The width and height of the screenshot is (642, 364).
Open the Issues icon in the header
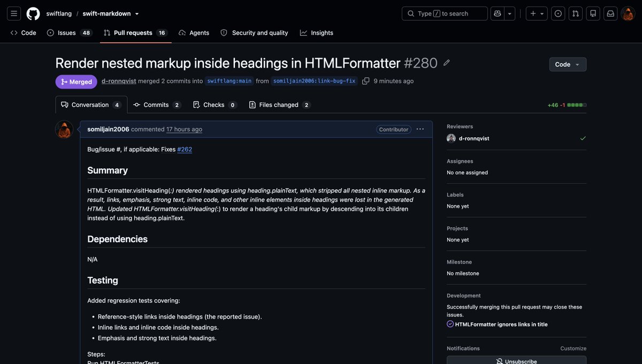coord(558,13)
